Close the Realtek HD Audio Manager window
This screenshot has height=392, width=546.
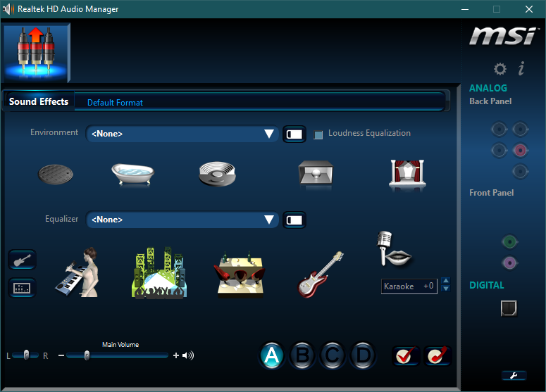[529, 9]
